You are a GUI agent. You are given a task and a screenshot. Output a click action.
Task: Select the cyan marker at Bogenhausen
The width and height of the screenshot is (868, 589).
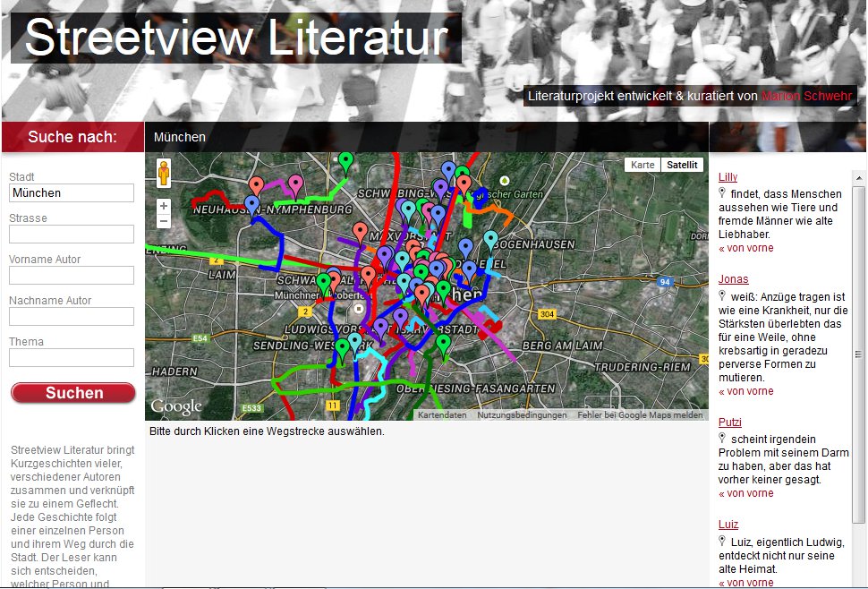click(x=490, y=241)
